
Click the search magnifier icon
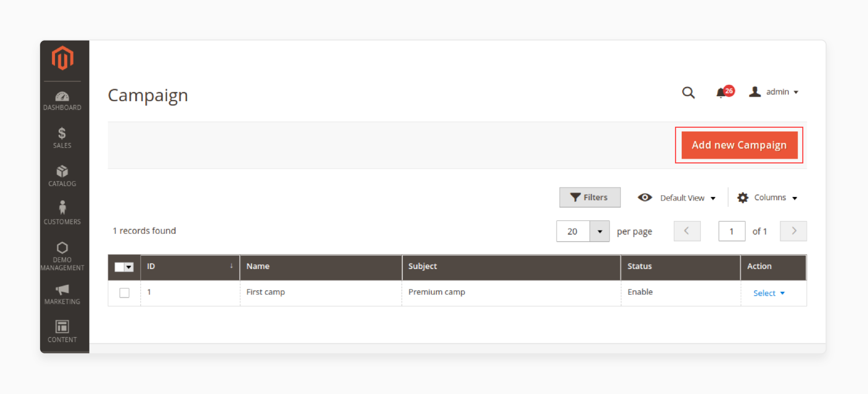(688, 92)
